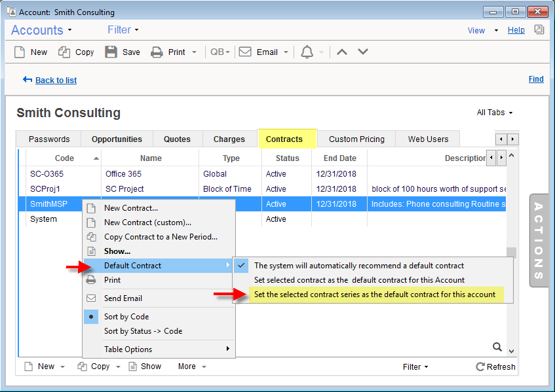The width and height of the screenshot is (555, 392).
Task: Expand the Filter dropdown near Refresh
Action: pyautogui.click(x=415, y=366)
